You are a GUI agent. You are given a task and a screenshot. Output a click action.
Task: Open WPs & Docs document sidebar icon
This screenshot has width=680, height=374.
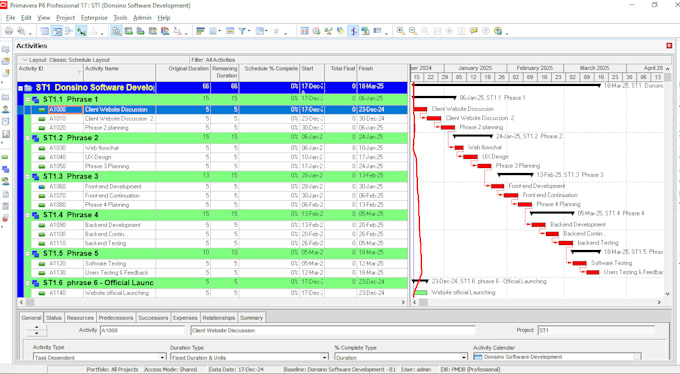6,194
